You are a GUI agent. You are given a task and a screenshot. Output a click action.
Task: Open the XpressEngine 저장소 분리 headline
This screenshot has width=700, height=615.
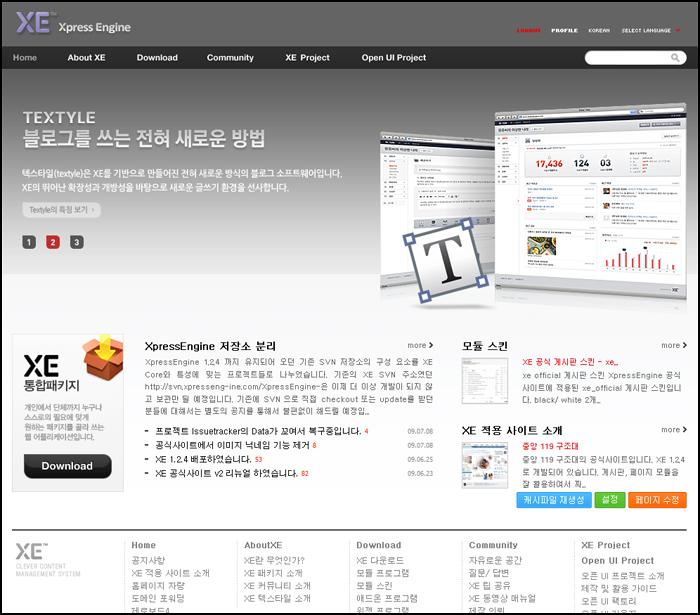click(x=210, y=346)
